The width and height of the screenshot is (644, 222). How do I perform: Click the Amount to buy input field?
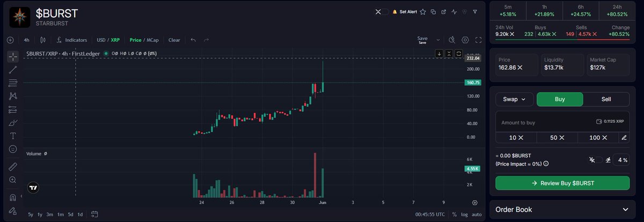point(562,122)
